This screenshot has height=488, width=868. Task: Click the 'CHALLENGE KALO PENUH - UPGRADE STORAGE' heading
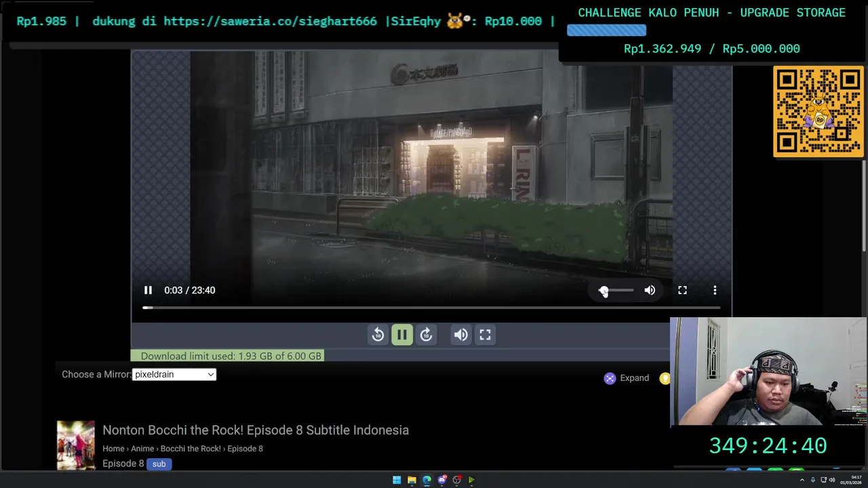tap(711, 13)
